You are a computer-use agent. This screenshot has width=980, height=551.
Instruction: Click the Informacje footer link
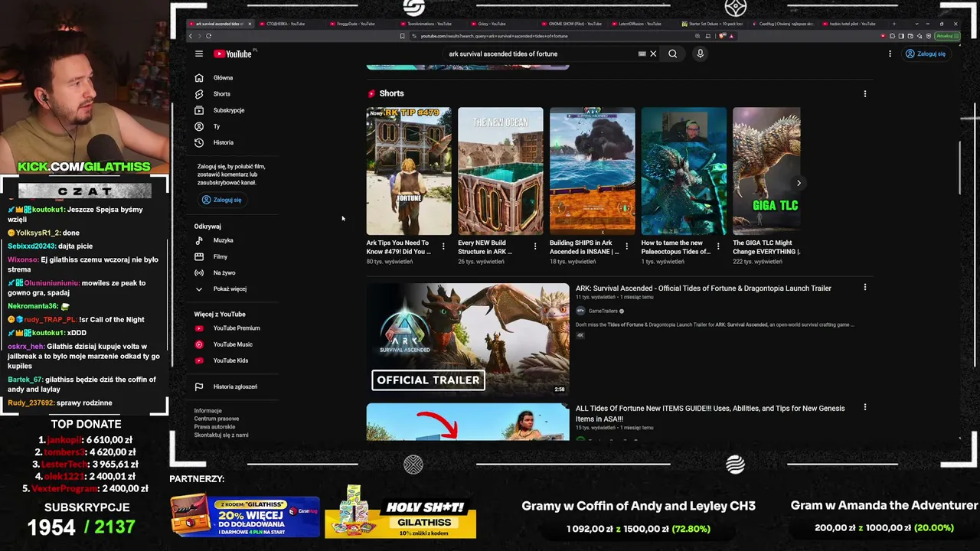208,410
